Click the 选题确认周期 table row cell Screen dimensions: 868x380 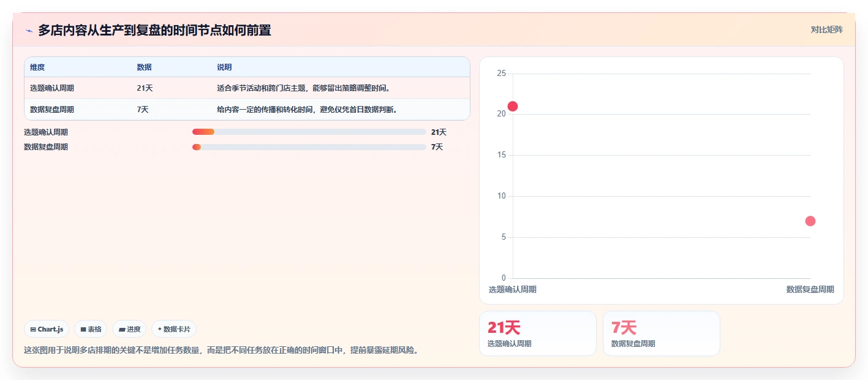52,88
